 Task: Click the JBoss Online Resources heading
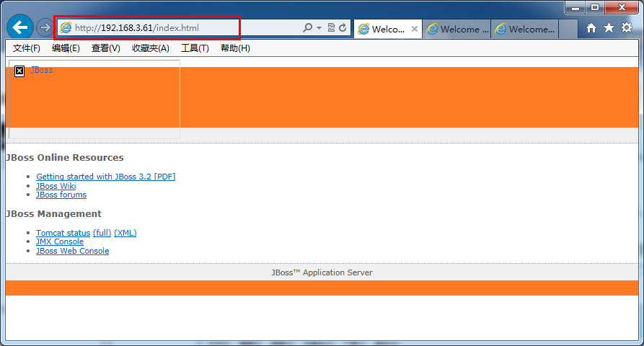(64, 158)
